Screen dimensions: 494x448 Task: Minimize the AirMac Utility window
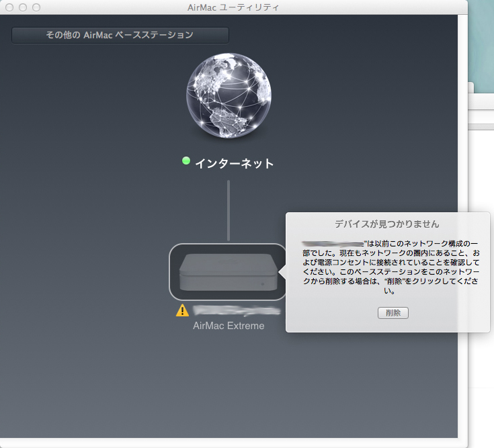point(23,7)
